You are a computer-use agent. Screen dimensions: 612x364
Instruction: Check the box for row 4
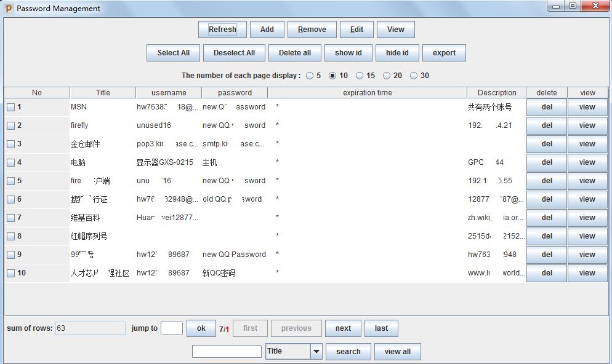pyautogui.click(x=10, y=162)
